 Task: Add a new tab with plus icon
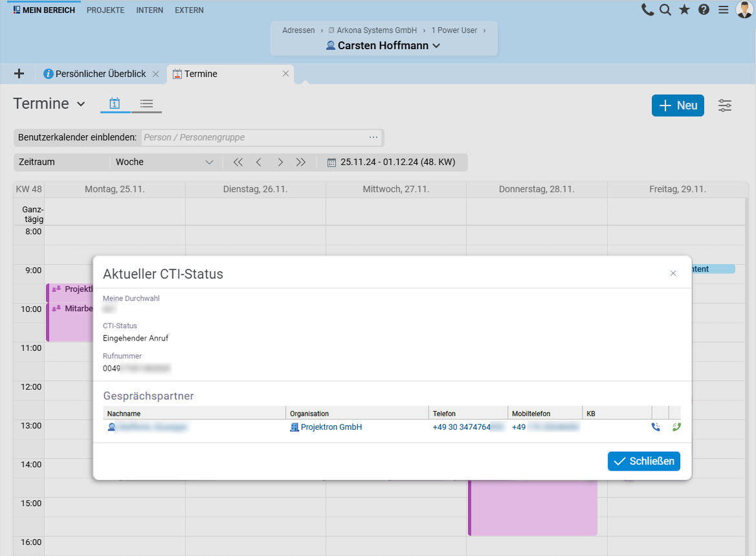coord(19,73)
